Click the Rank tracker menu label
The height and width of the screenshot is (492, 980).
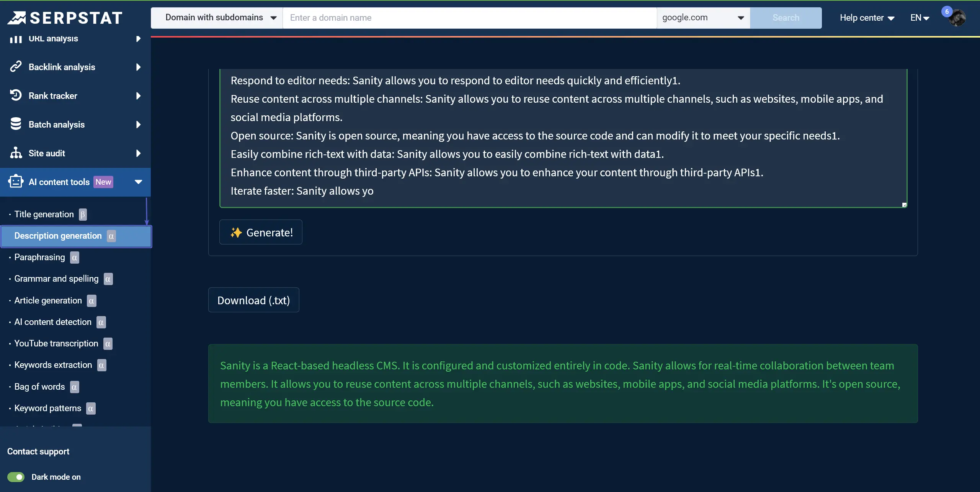[53, 96]
